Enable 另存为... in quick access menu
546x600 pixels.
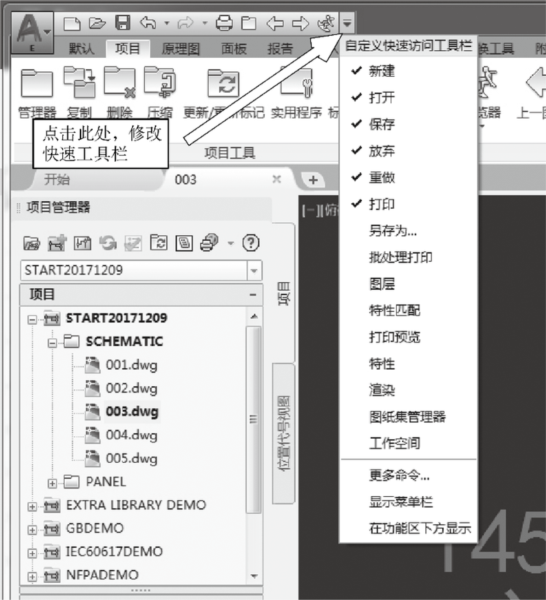tap(408, 231)
